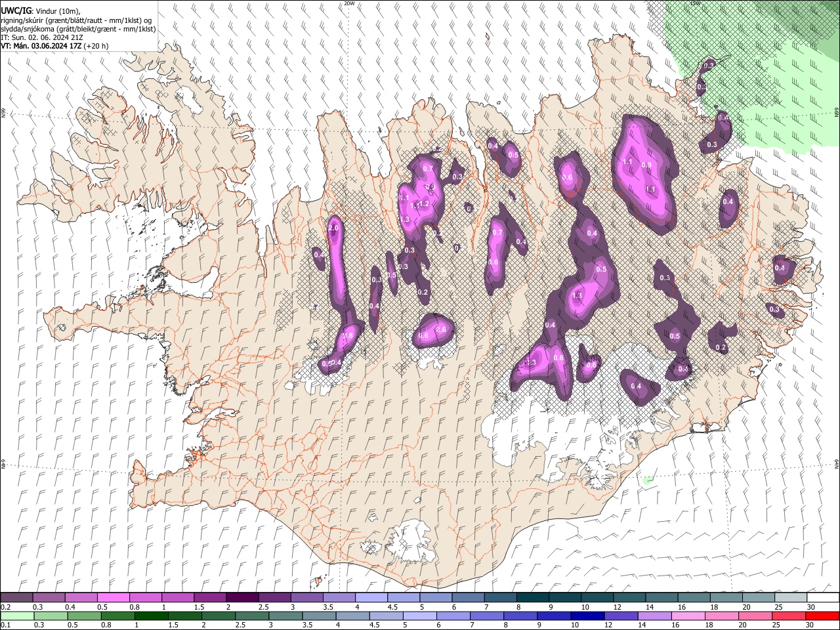
Task: Click the '18' label under the lower scale
Action: point(711,625)
